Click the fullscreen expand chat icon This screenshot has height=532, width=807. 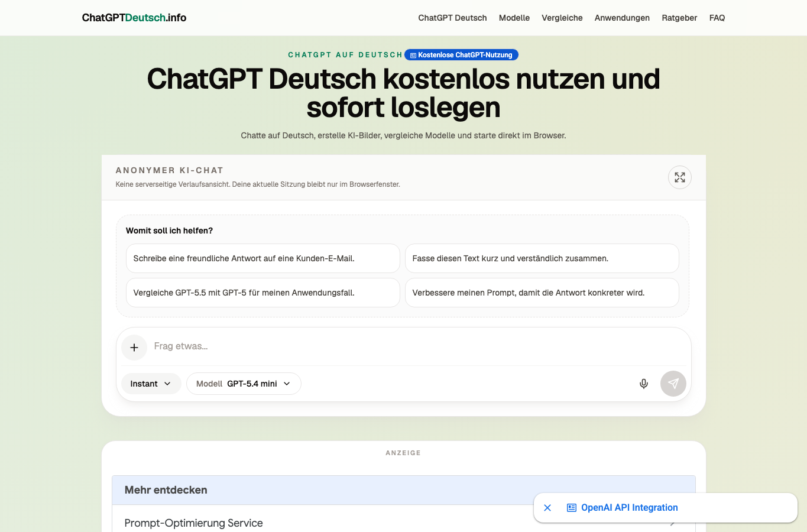coord(680,177)
